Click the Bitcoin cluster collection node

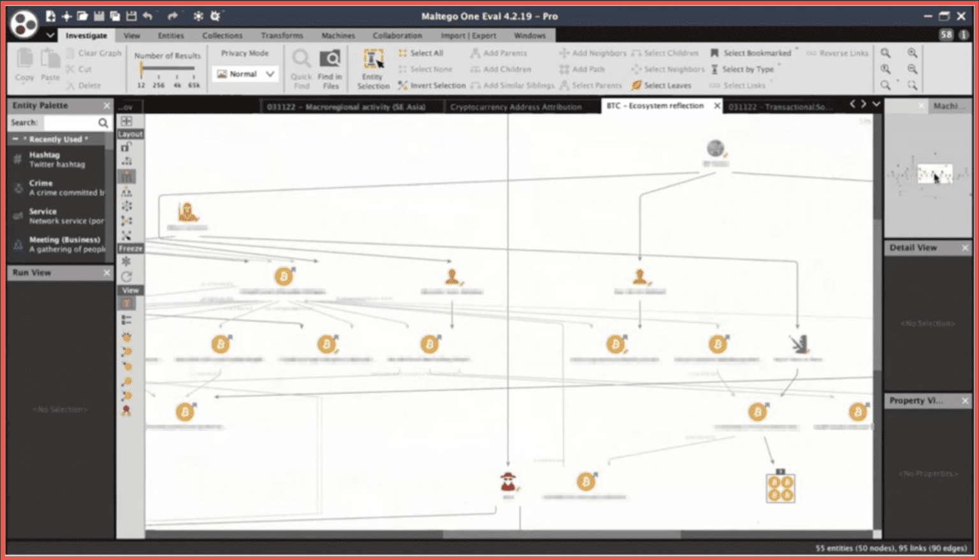click(x=780, y=487)
